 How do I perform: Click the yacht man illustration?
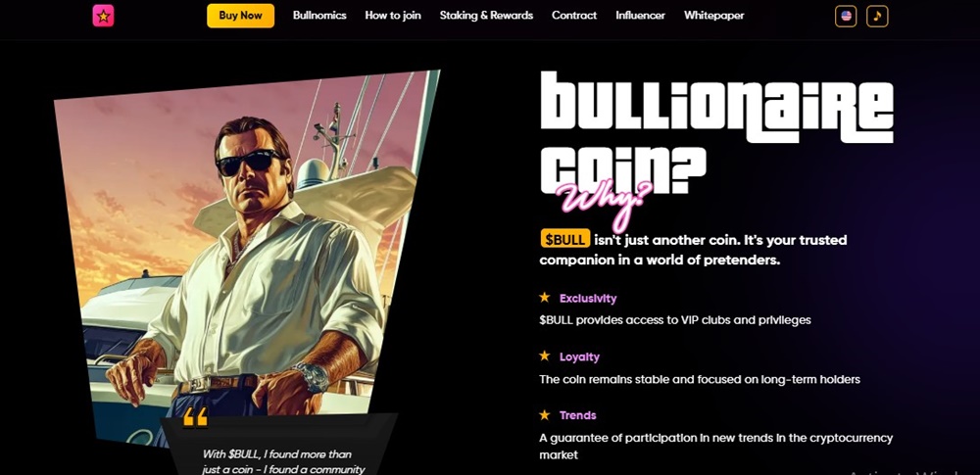(247, 257)
